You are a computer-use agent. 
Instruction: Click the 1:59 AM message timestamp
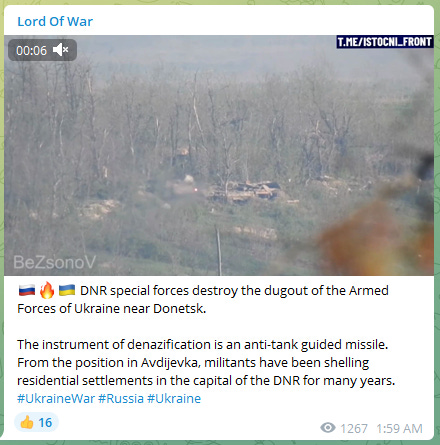click(x=399, y=428)
